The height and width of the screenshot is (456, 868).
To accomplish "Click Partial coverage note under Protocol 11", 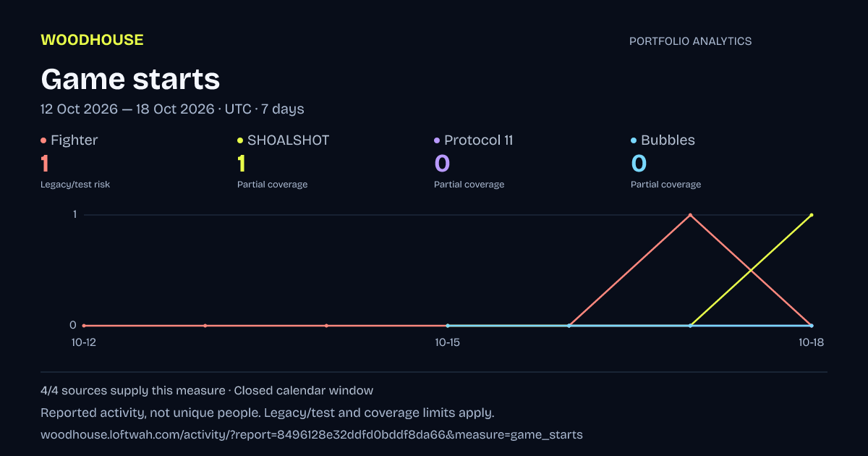I will coord(469,185).
